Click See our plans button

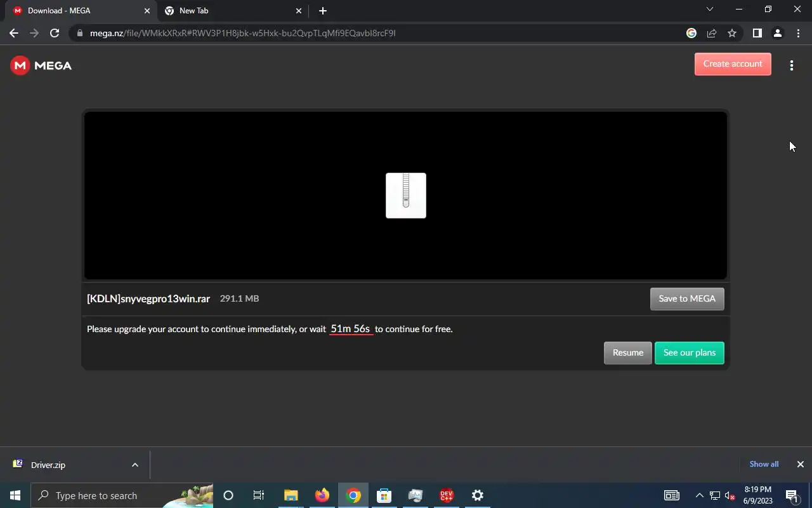tap(690, 353)
